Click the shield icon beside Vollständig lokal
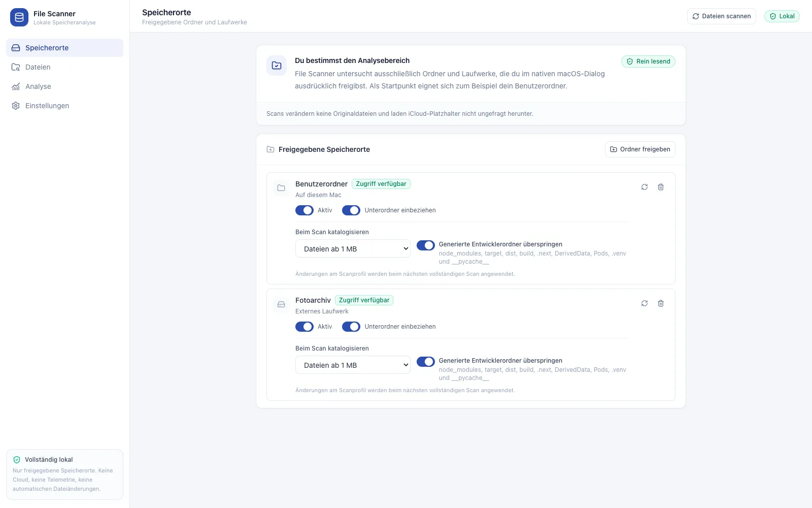 pyautogui.click(x=17, y=460)
